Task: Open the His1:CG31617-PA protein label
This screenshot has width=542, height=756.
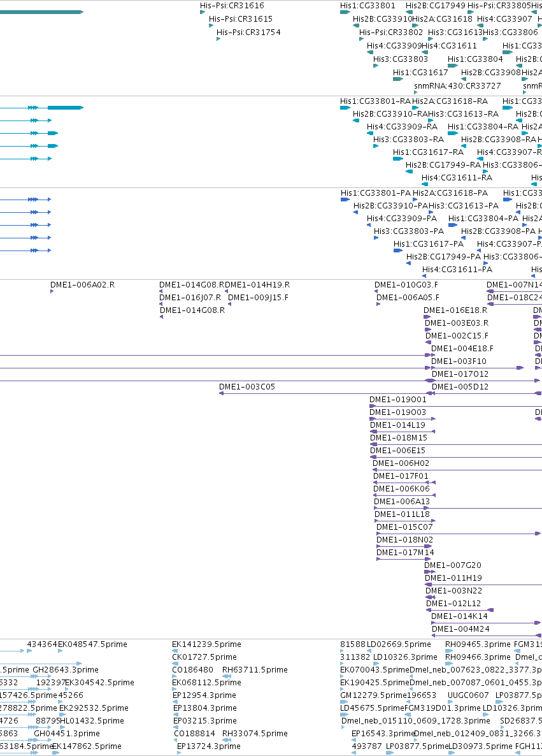Action: click(x=428, y=244)
